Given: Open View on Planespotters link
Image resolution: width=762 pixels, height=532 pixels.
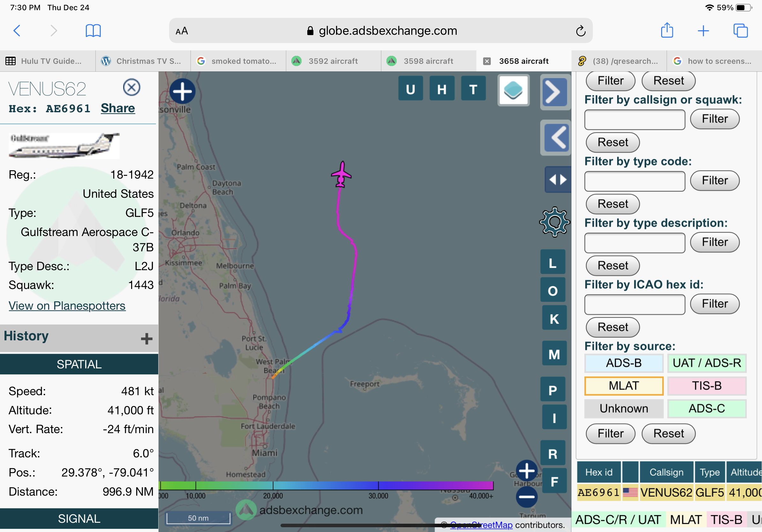Looking at the screenshot, I should 67,306.
